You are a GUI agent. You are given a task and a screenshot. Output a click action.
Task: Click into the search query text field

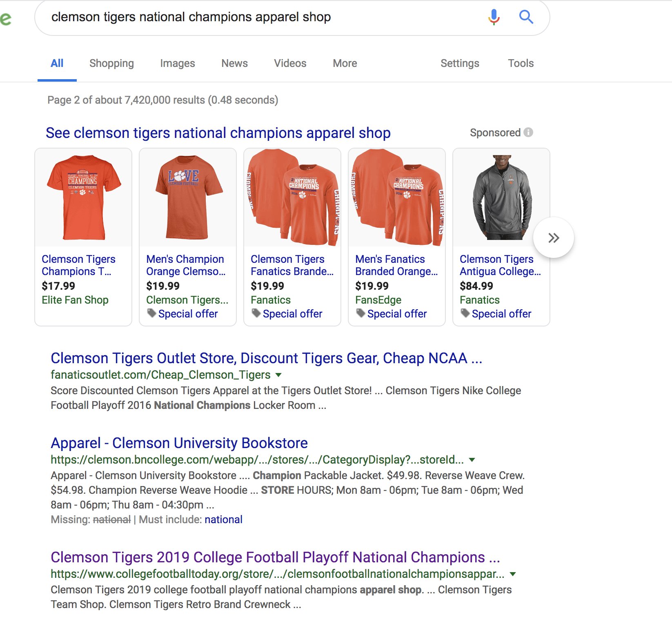coord(261,17)
